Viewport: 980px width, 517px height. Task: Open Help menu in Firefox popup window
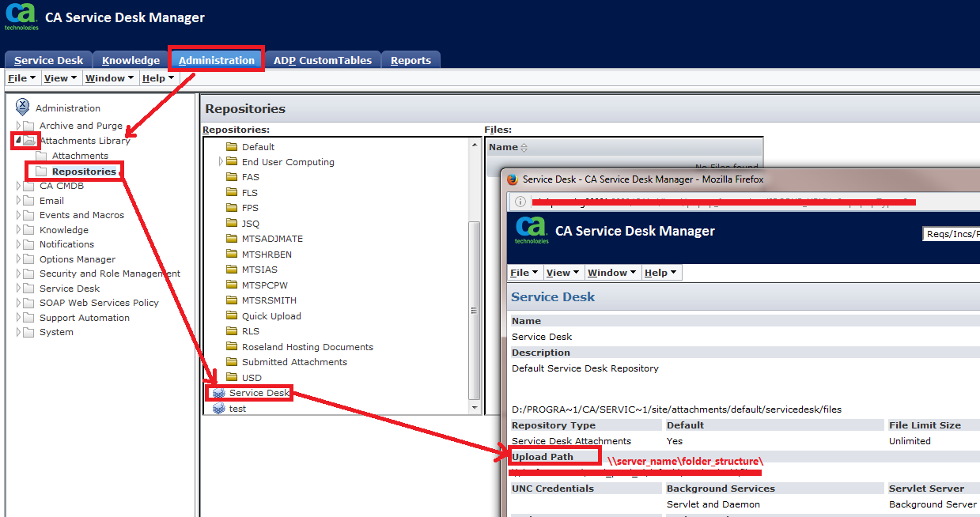click(x=661, y=273)
